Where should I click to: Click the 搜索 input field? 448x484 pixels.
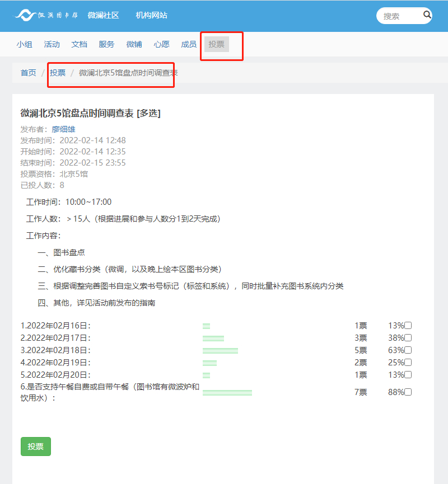pyautogui.click(x=399, y=16)
